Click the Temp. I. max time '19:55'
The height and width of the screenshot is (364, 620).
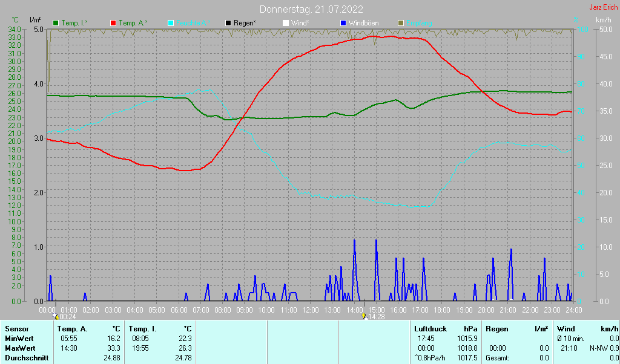(x=140, y=349)
